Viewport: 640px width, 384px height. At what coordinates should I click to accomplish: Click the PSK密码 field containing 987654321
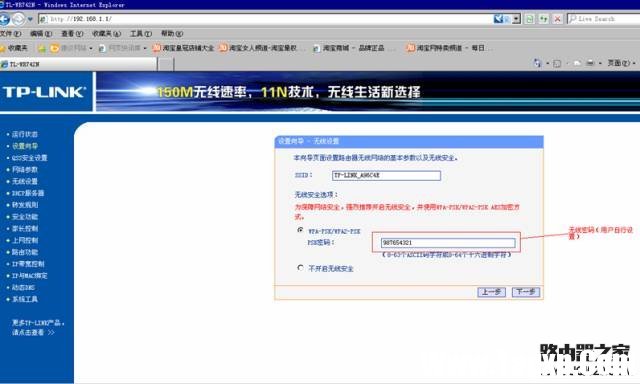coord(448,243)
